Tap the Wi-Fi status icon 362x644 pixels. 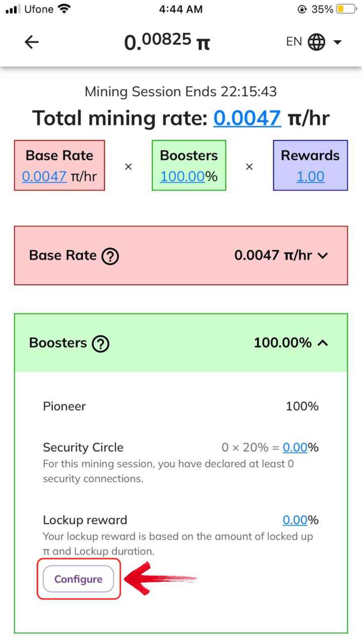click(64, 9)
